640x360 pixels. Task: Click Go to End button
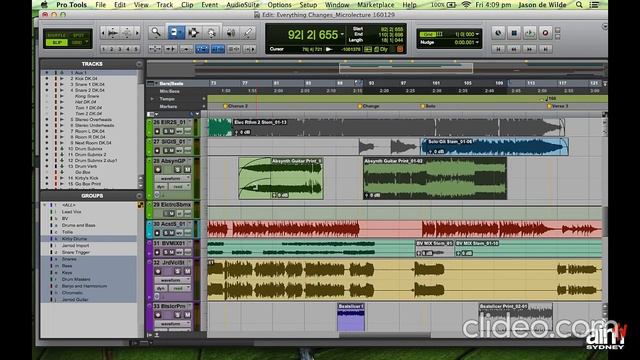[x=545, y=49]
